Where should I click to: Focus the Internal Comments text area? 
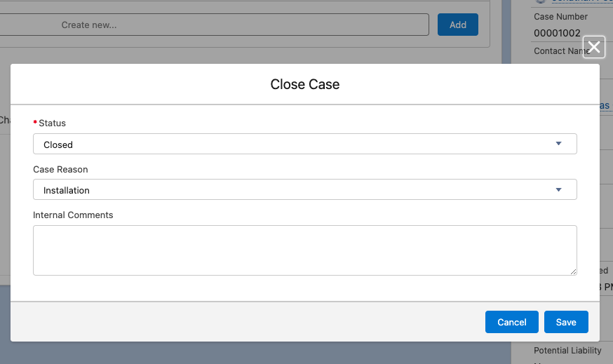305,250
